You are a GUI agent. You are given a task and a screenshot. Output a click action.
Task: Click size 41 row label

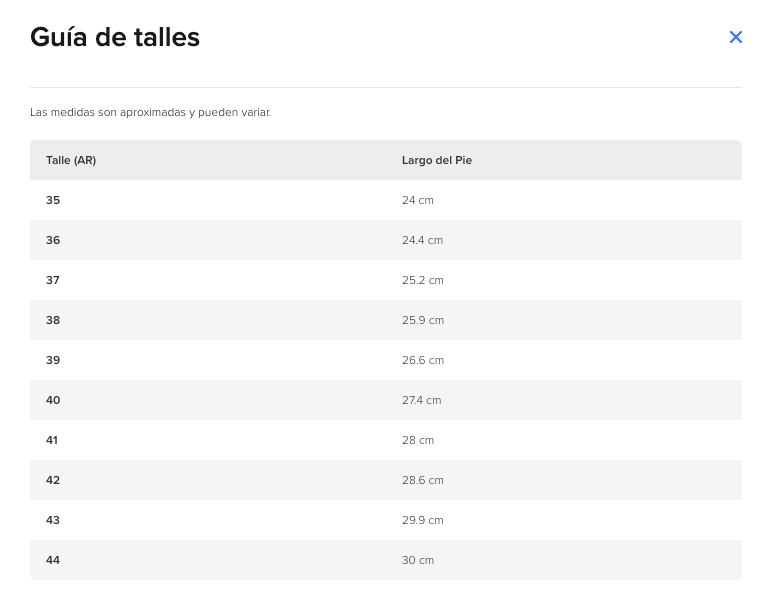[x=52, y=440]
